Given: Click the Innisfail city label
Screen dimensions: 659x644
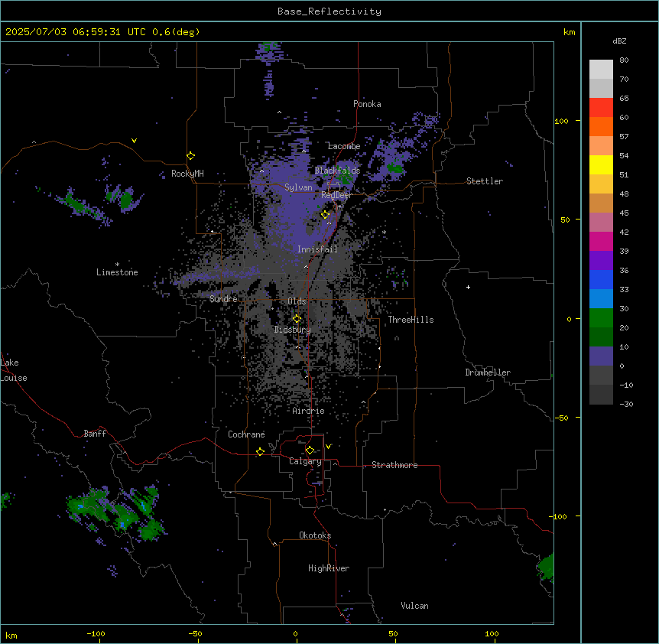Looking at the screenshot, I should [317, 249].
